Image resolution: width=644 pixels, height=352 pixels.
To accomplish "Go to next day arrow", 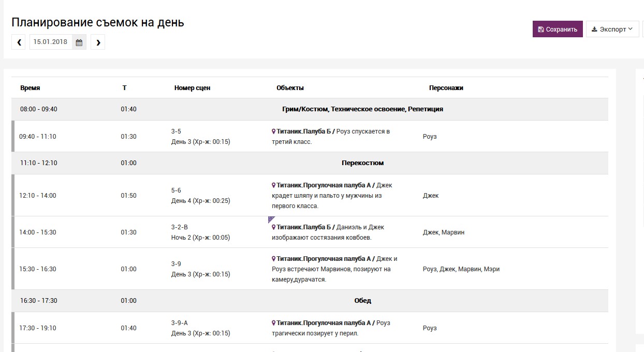I will tap(98, 42).
